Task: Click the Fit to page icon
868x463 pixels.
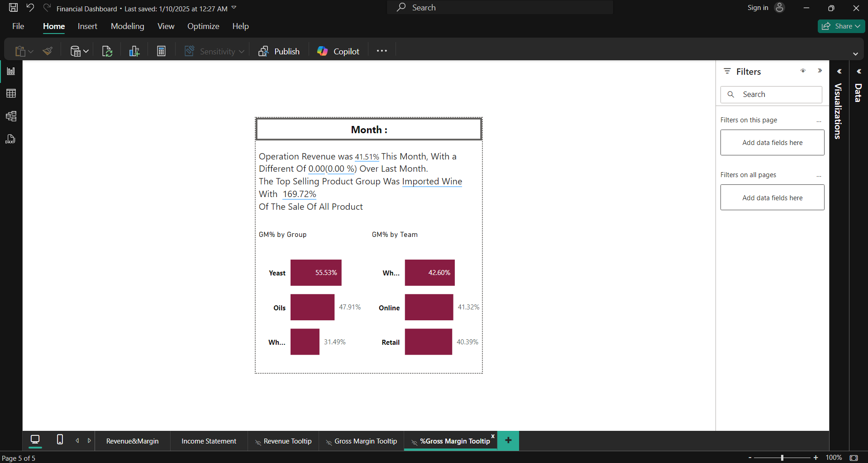Action: point(854,458)
